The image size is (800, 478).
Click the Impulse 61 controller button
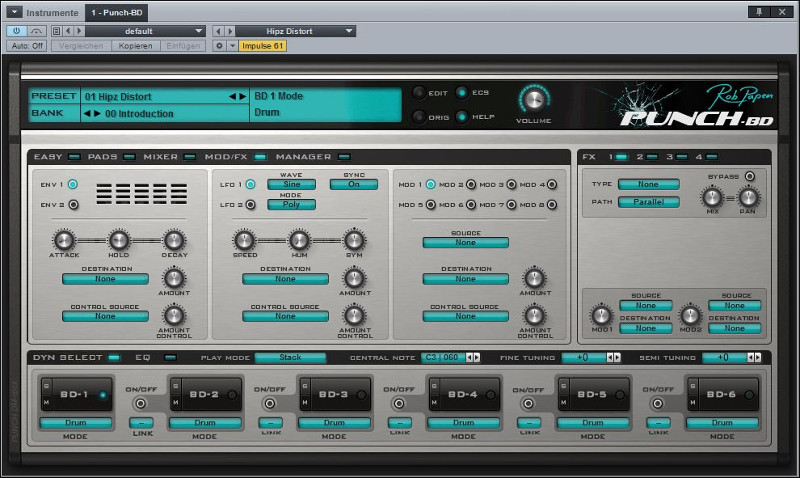(x=262, y=46)
